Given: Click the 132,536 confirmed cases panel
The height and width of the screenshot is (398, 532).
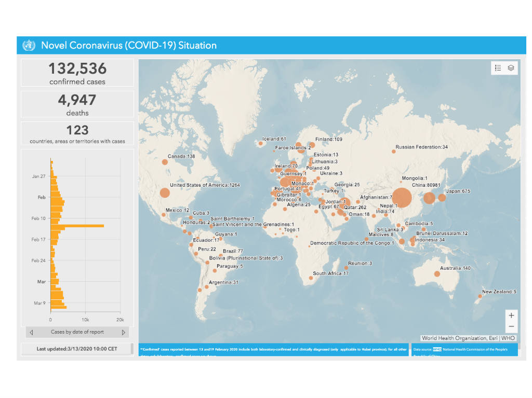Looking at the screenshot, I should click(x=77, y=73).
